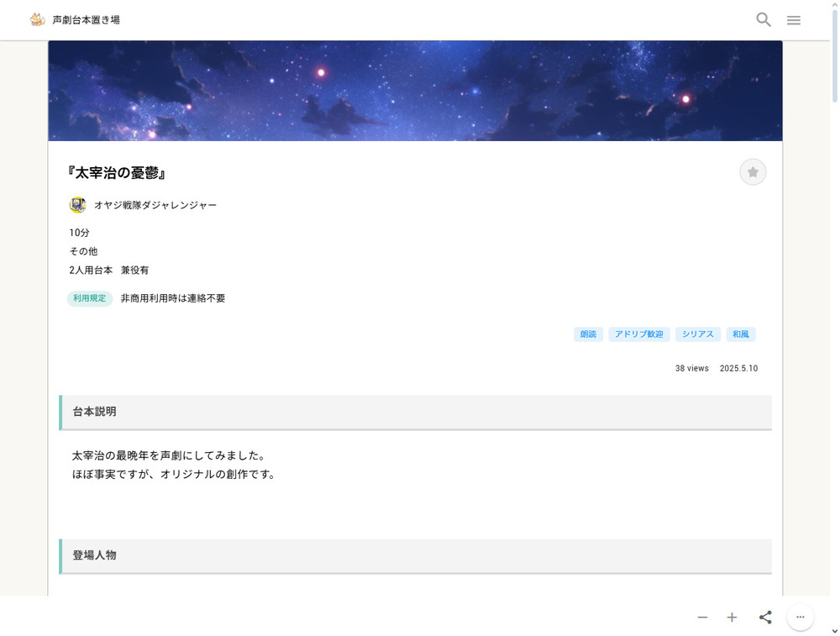Decrease text size with minus icon
Viewport: 840px width, 636px height.
(x=702, y=618)
